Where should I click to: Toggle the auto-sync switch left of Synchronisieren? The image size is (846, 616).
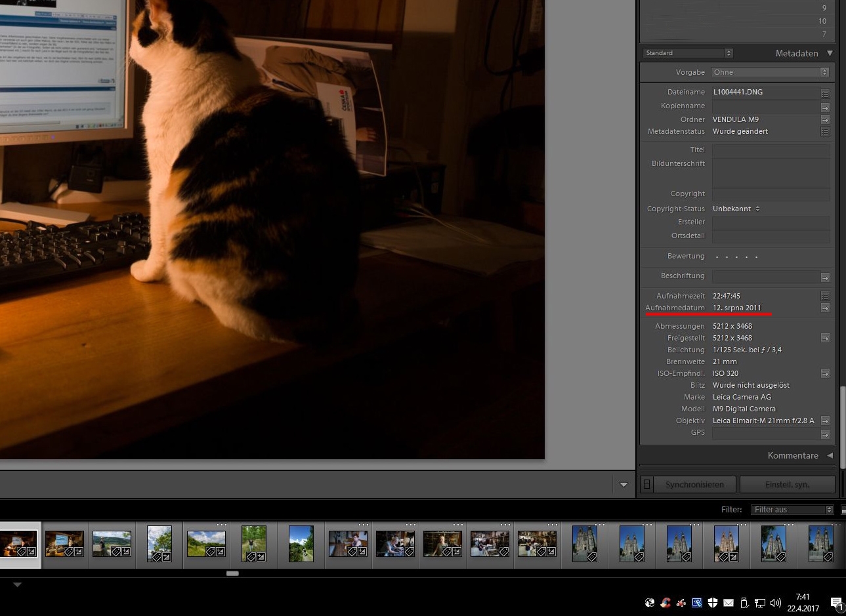[646, 484]
